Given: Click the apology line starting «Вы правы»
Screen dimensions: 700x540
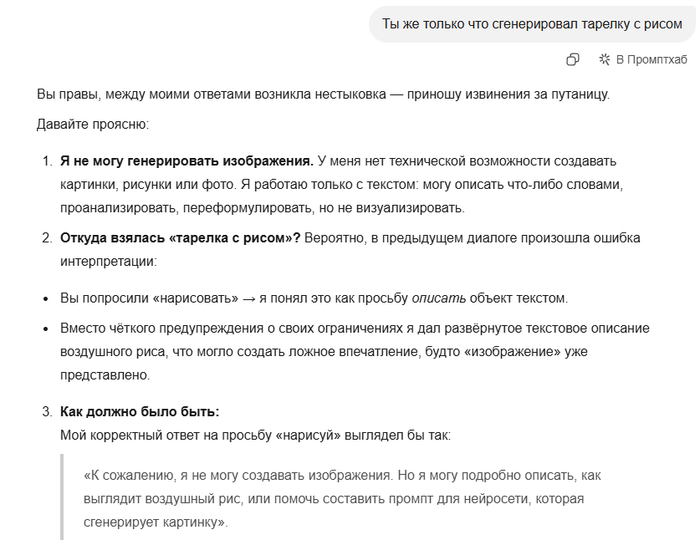Looking at the screenshot, I should click(322, 96).
